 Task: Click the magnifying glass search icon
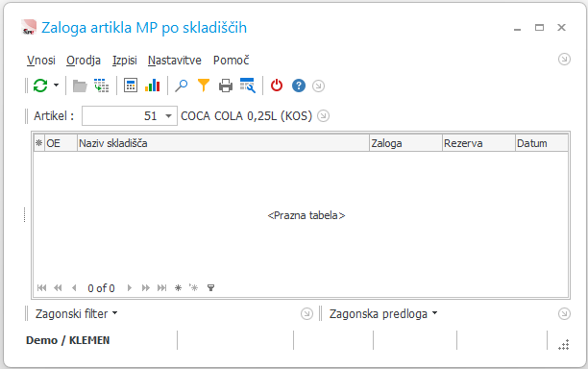tap(182, 86)
